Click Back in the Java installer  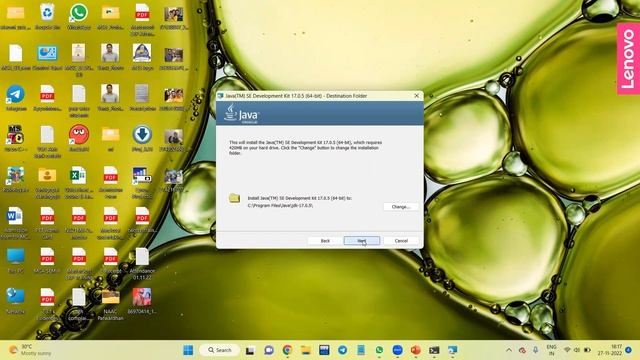point(325,241)
